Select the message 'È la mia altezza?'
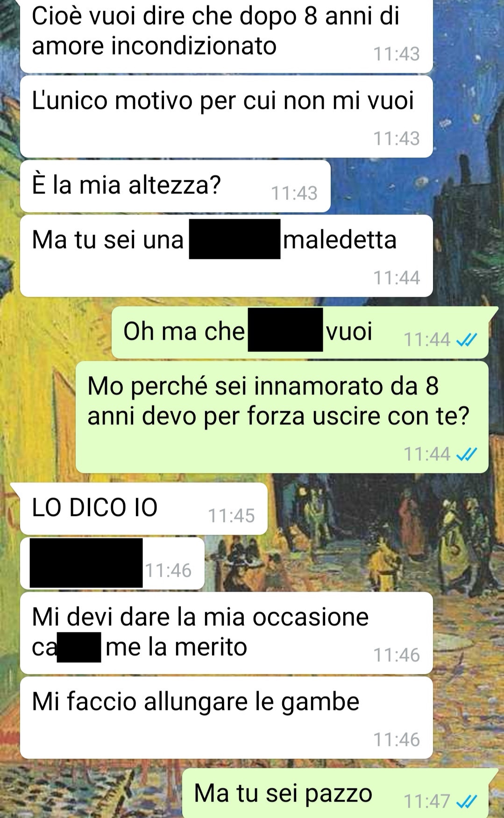The height and width of the screenshot is (818, 504). point(175,186)
